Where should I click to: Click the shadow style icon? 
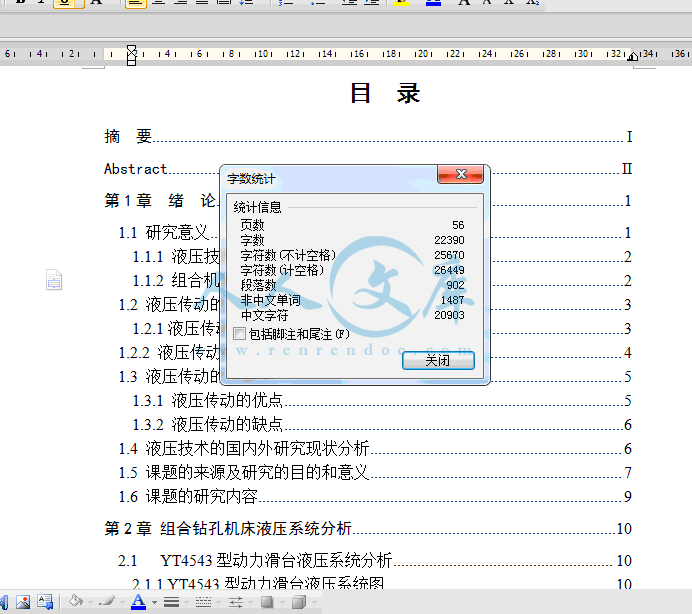click(x=267, y=602)
